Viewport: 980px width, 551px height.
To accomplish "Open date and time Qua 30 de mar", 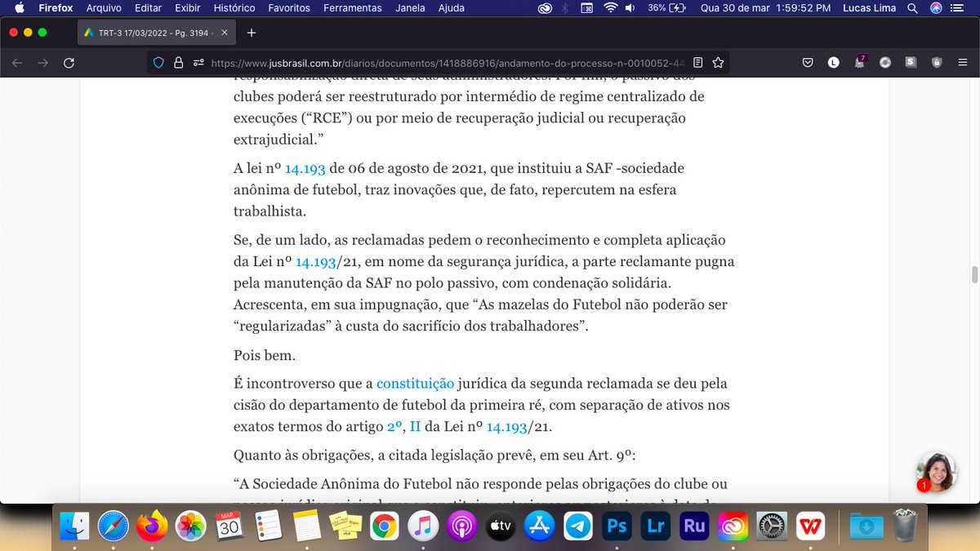I will [765, 8].
